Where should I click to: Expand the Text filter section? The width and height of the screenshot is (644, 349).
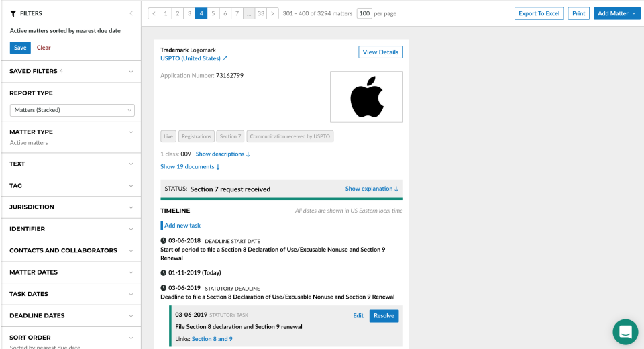[72, 164]
